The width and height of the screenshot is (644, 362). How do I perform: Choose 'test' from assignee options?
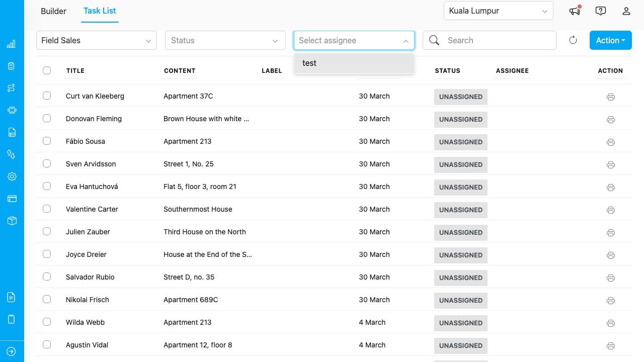click(354, 63)
